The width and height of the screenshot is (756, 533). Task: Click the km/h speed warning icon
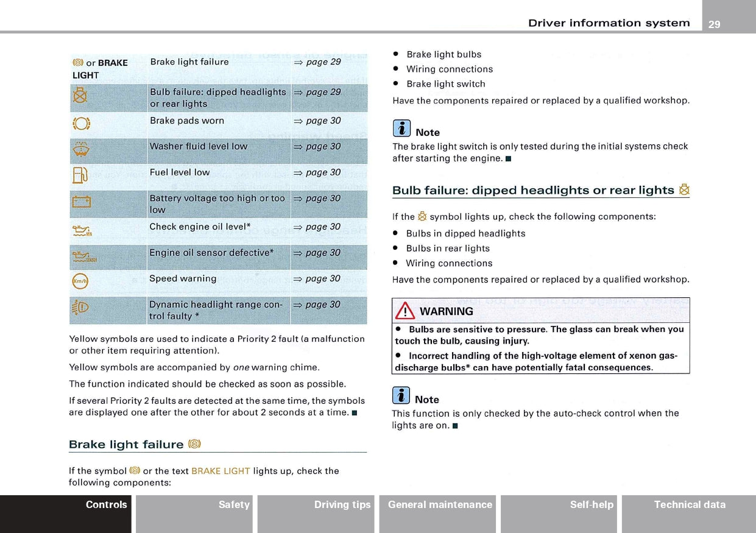click(80, 281)
